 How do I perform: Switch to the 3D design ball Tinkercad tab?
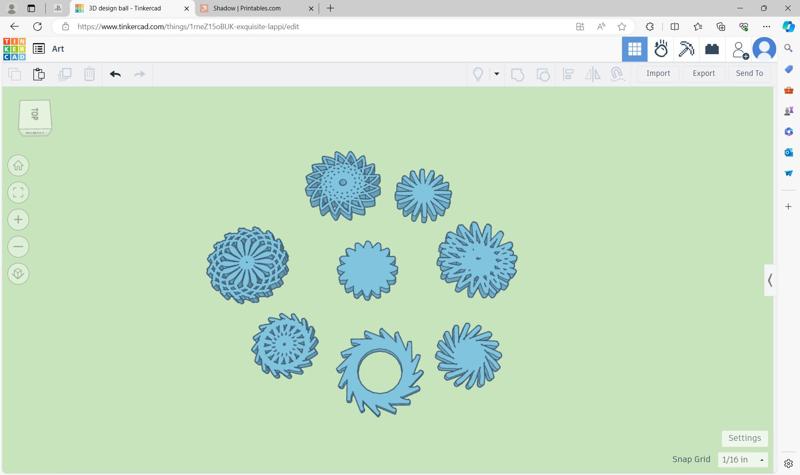[x=124, y=8]
